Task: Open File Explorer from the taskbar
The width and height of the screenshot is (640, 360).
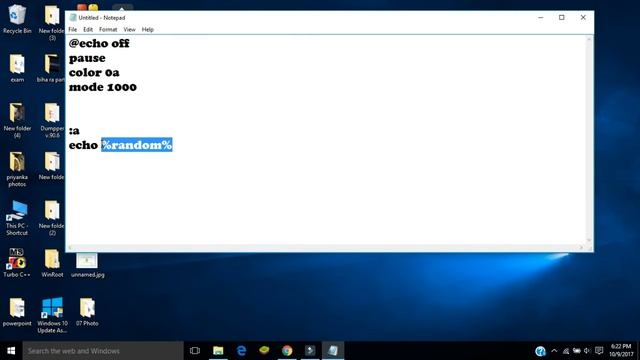Action: (x=218, y=351)
